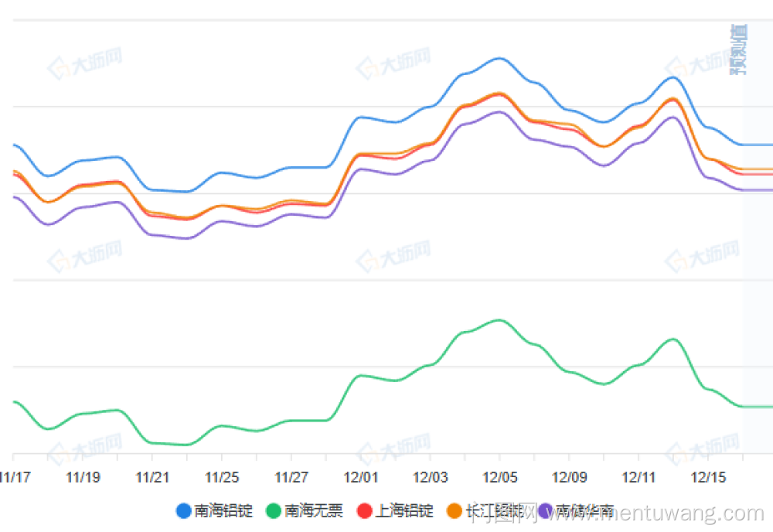
Task: Click the 11/25 x-axis date
Action: pyautogui.click(x=222, y=476)
